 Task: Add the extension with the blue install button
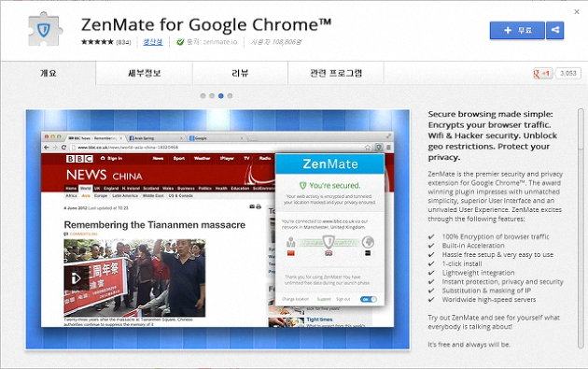point(517,31)
